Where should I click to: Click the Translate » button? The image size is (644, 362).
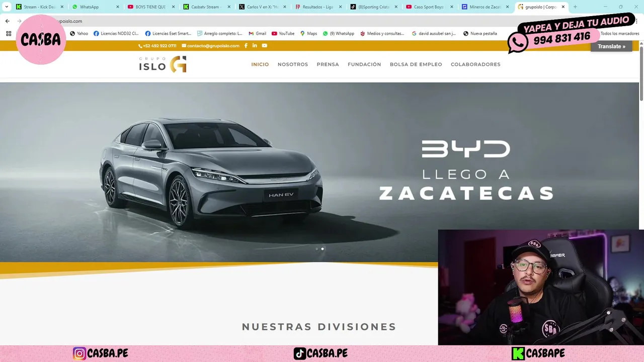611,46
